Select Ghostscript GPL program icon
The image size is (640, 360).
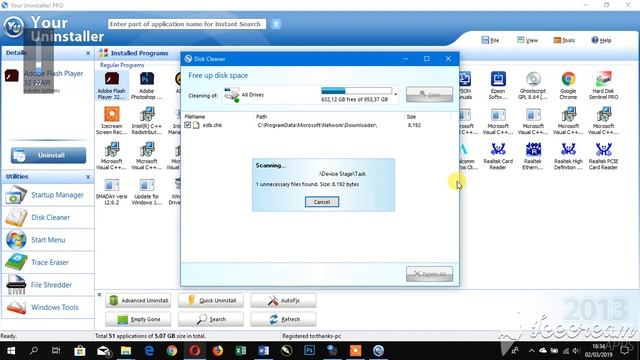click(533, 85)
